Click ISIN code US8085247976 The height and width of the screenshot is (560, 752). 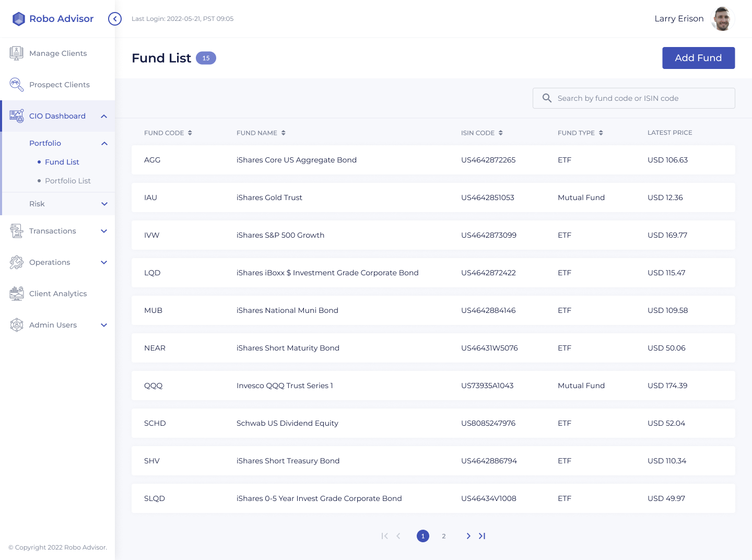[x=488, y=423]
